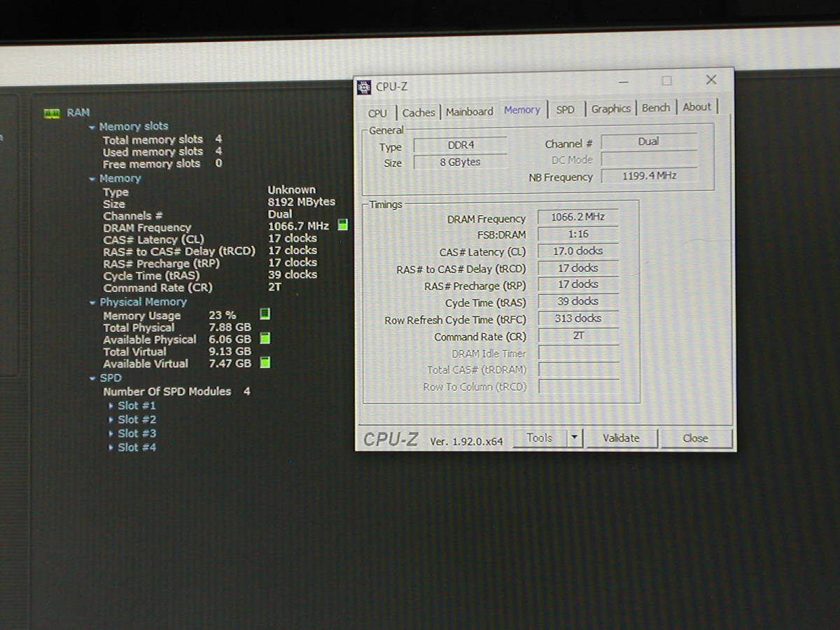Switch to the SPD tab in CPU-Z
This screenshot has width=840, height=630.
point(565,110)
